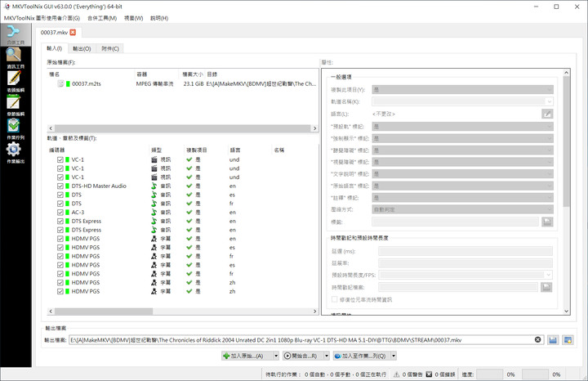Open the default track flag dropdown
Screen dimensions: 588x381
click(462, 127)
